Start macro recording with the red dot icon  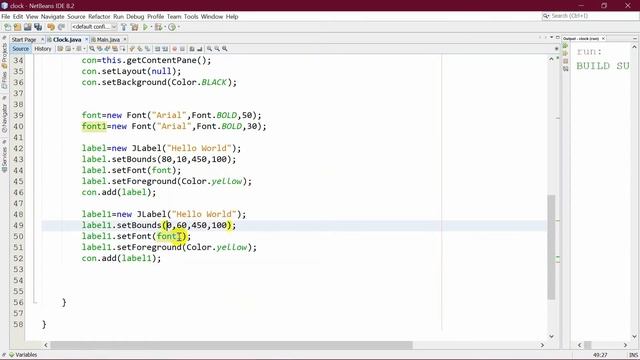pyautogui.click(x=174, y=49)
